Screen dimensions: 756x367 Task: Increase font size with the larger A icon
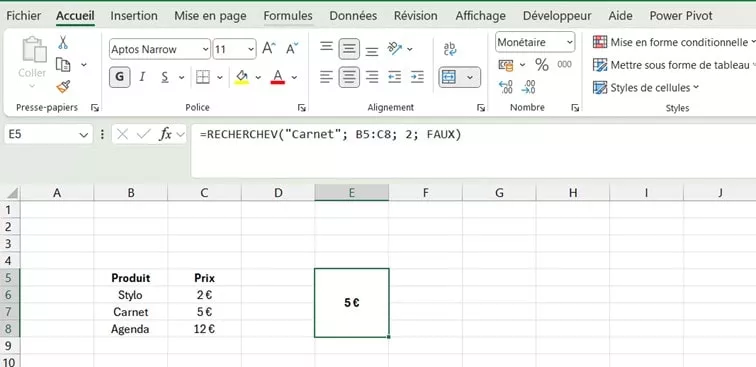tap(269, 48)
